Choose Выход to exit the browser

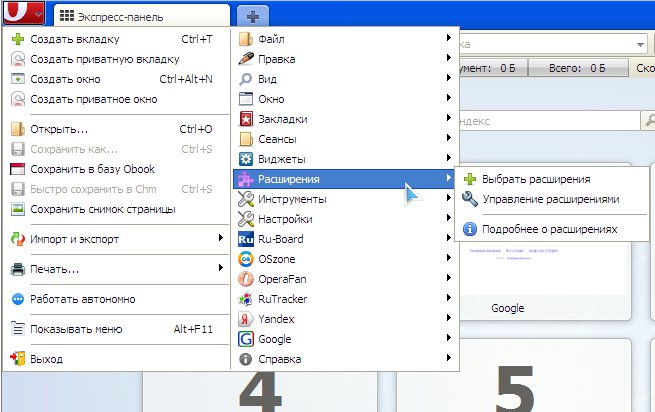pyautogui.click(x=46, y=358)
